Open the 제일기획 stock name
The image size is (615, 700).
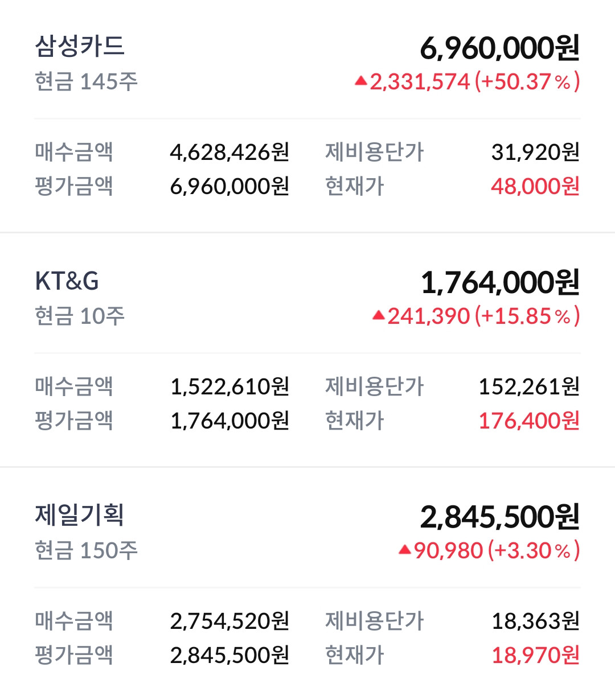click(80, 515)
